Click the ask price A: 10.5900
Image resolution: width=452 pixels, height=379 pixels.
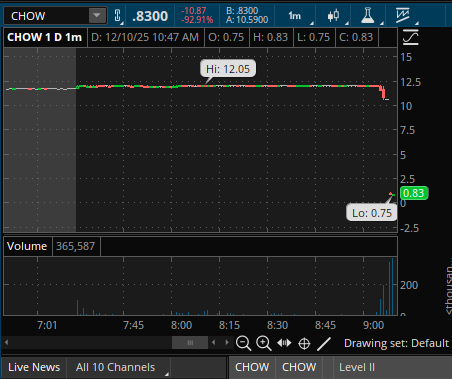point(247,20)
